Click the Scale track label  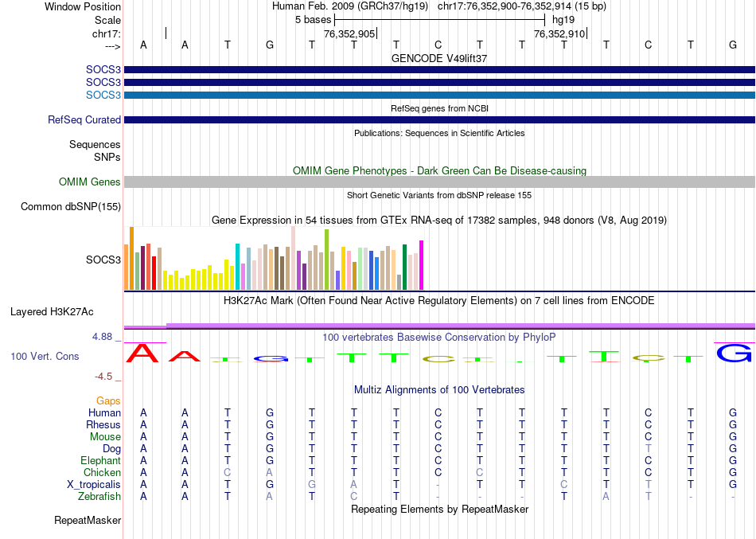point(107,20)
